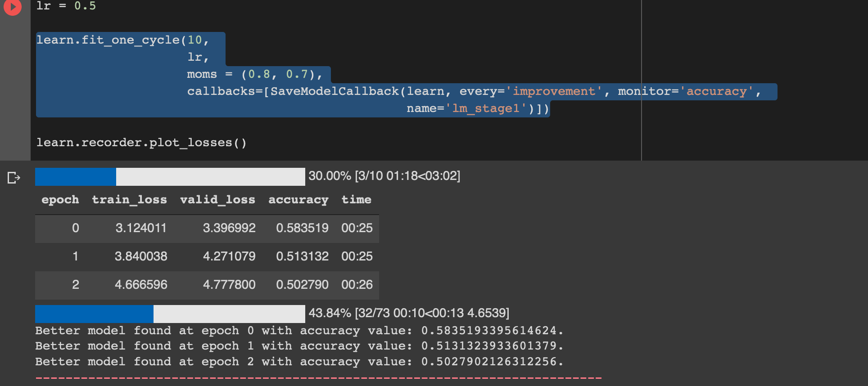This screenshot has width=868, height=386.
Task: Click accuracy value 0.583519
Action: coord(303,228)
